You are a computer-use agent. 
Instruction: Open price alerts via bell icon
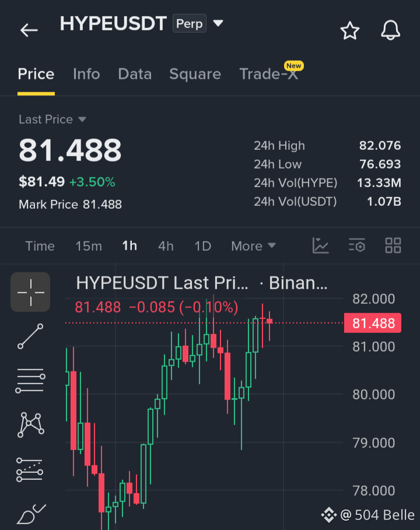391,30
